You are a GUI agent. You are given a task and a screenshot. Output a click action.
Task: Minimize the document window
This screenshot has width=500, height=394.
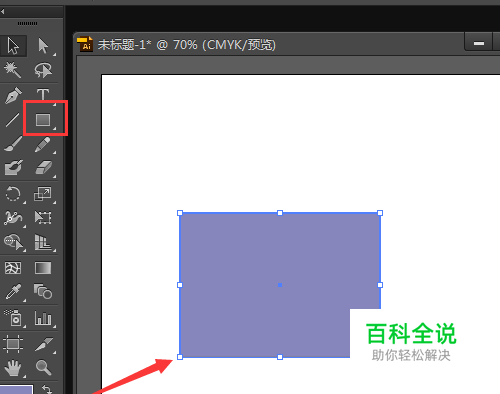(x=479, y=43)
